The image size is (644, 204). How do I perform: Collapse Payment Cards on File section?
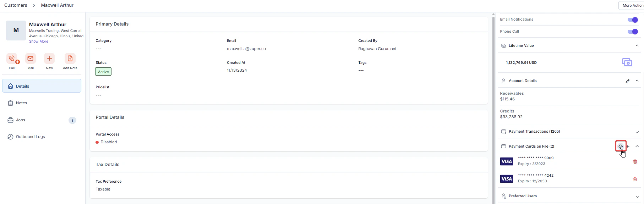(x=637, y=146)
